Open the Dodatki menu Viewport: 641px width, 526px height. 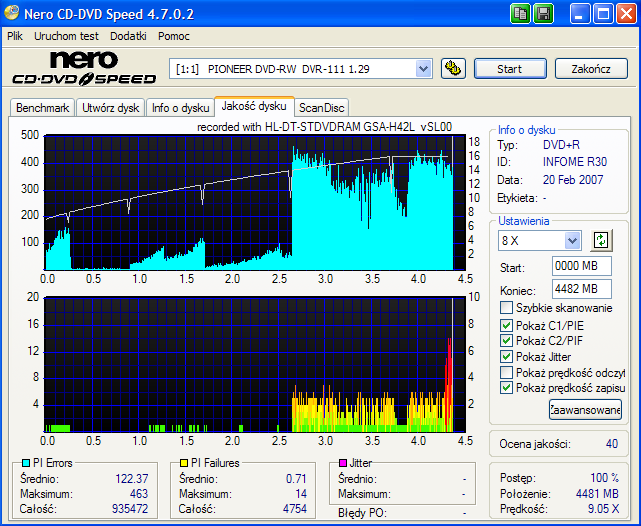128,35
